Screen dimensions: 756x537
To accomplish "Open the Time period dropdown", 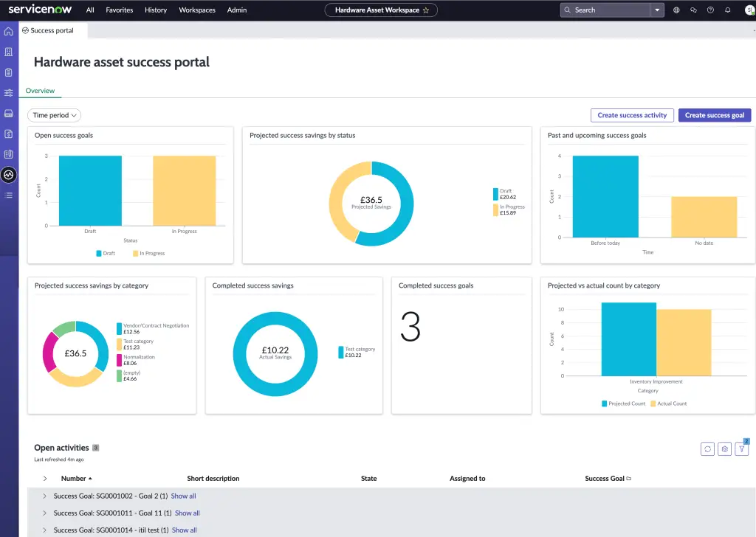I will (x=53, y=115).
